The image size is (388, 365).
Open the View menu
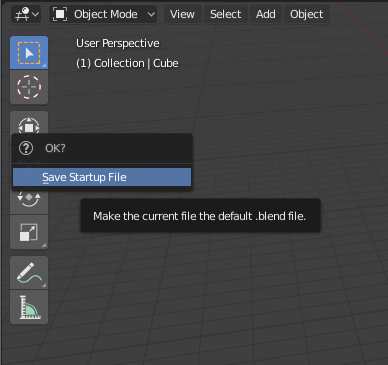tap(182, 14)
